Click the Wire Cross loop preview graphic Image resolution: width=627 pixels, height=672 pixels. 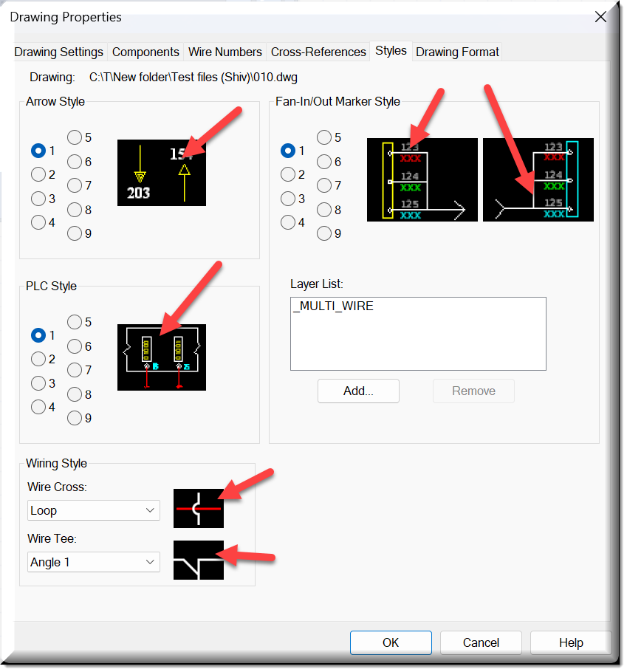[198, 509]
